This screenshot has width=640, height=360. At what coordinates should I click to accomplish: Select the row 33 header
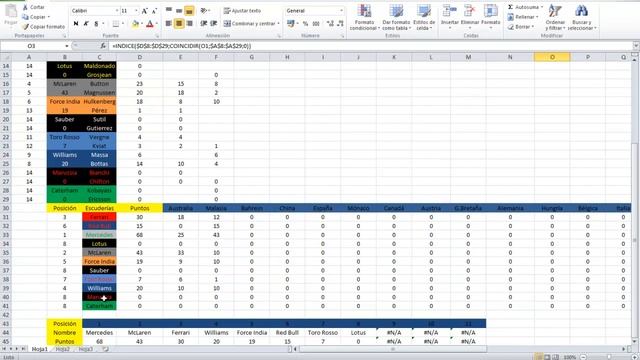[6, 235]
